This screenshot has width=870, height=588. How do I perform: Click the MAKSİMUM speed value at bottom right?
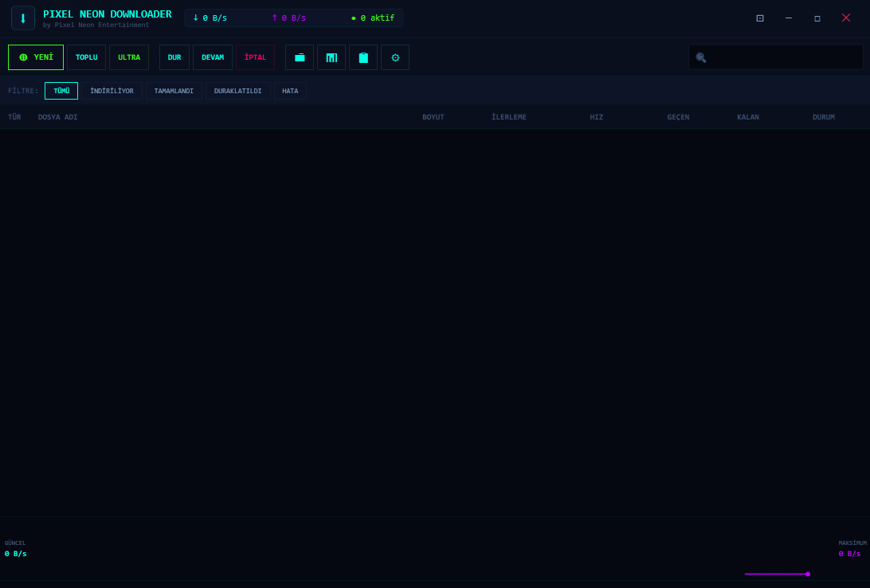849,554
